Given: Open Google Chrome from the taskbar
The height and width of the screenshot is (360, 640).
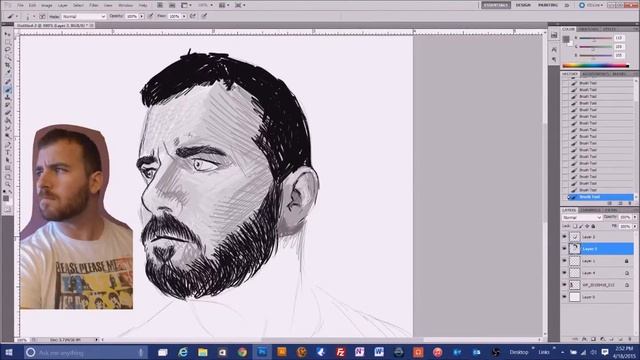Looking at the screenshot, I should (x=242, y=352).
